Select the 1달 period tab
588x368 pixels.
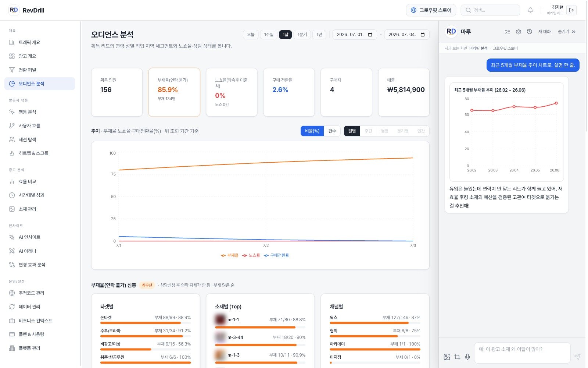286,35
